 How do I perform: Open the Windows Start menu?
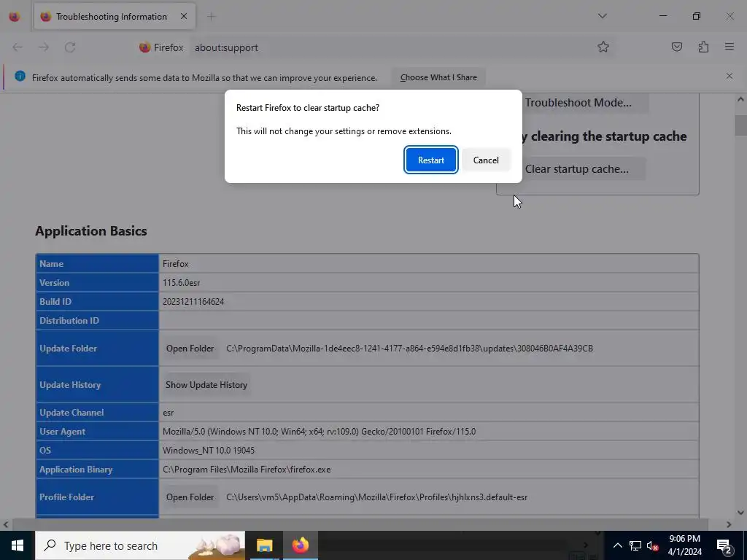click(x=18, y=545)
